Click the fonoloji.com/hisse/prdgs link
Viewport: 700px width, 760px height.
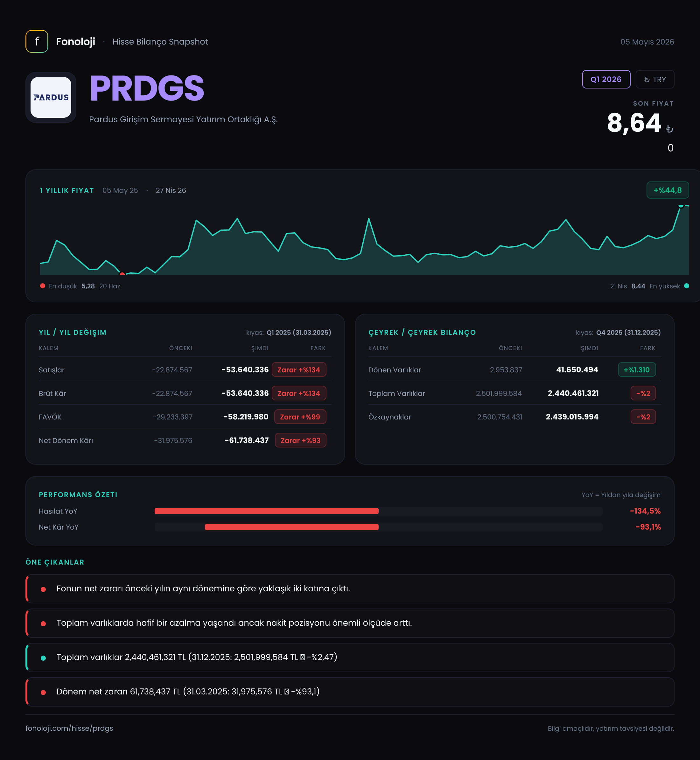coord(69,728)
